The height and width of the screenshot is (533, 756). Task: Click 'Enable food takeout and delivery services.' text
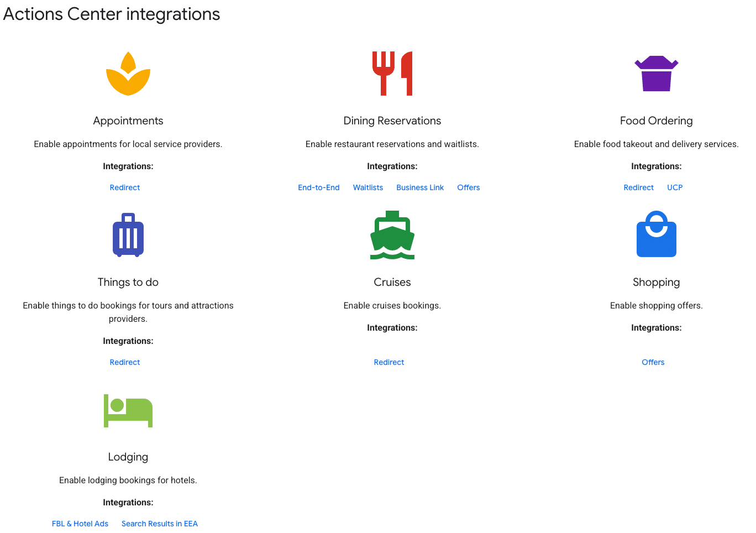click(657, 144)
